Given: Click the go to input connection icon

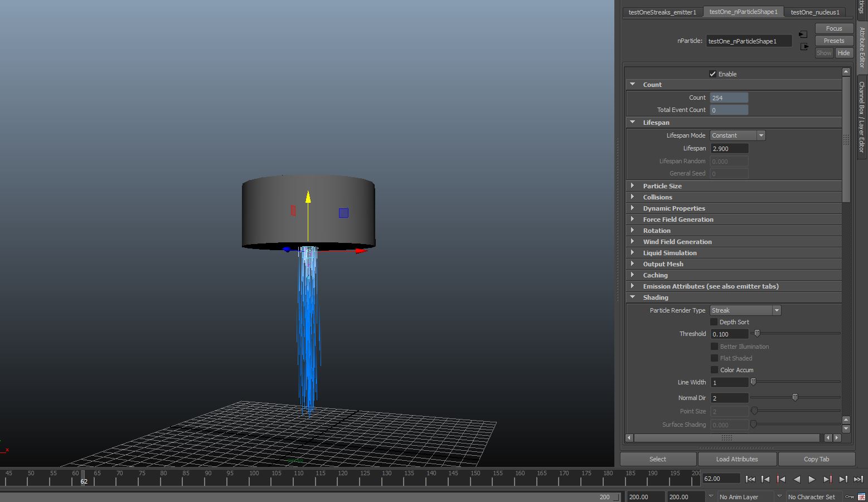Looking at the screenshot, I should click(x=803, y=35).
